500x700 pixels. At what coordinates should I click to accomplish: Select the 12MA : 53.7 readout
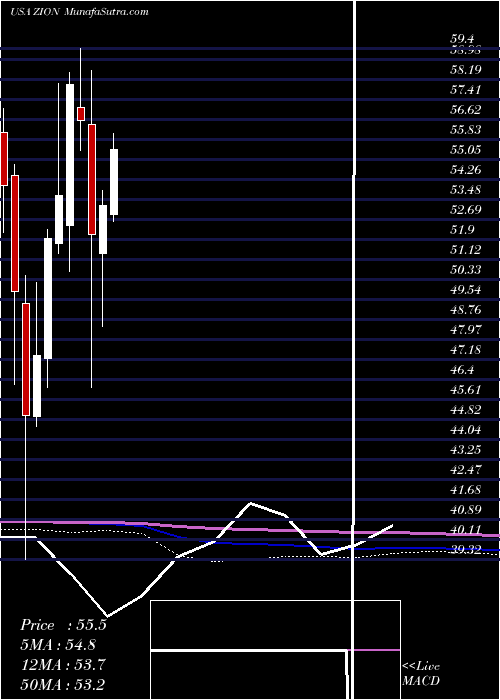[x=63, y=664]
